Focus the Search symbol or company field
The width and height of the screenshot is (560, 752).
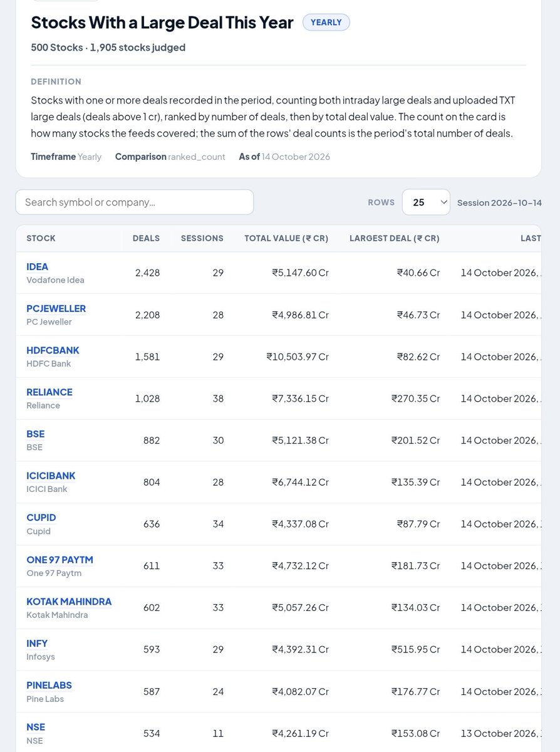[x=135, y=202]
